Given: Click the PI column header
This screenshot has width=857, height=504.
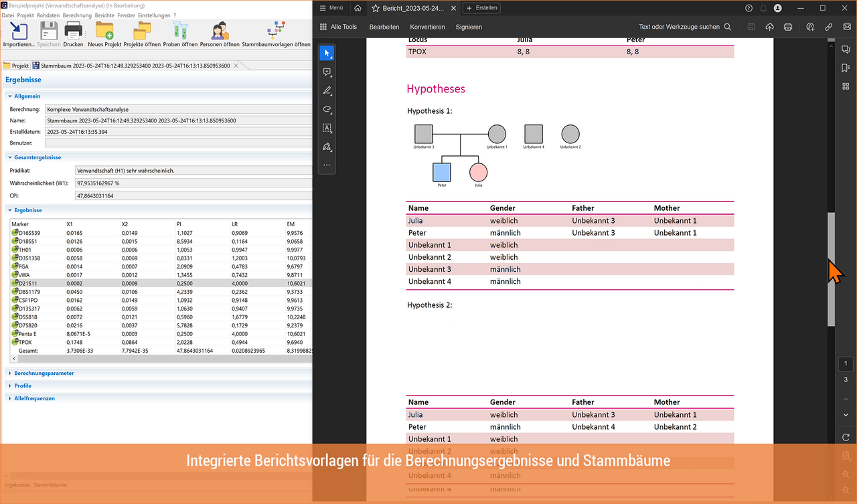Looking at the screenshot, I should coord(179,224).
